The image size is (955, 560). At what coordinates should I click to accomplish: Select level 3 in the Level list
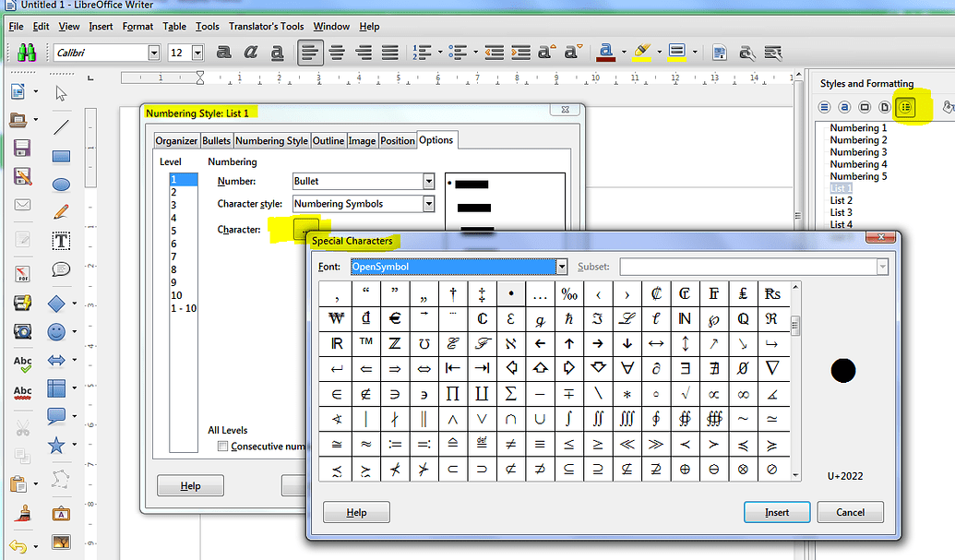(x=183, y=203)
